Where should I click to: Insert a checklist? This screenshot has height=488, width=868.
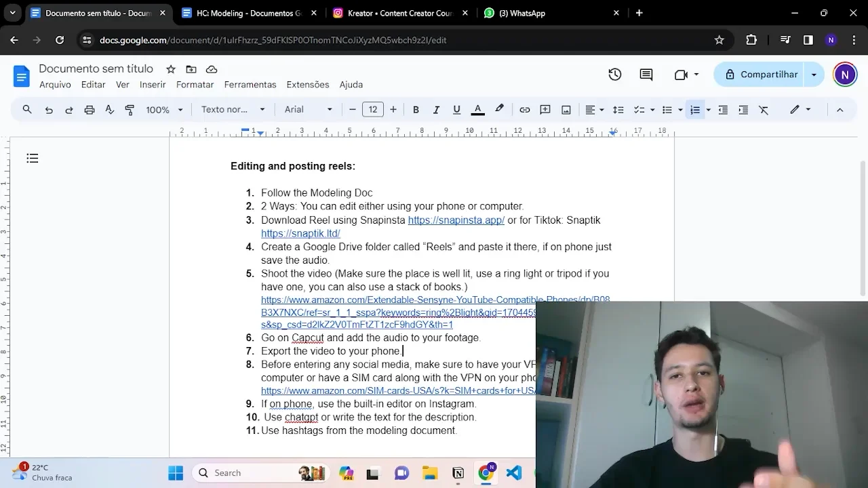pyautogui.click(x=639, y=110)
